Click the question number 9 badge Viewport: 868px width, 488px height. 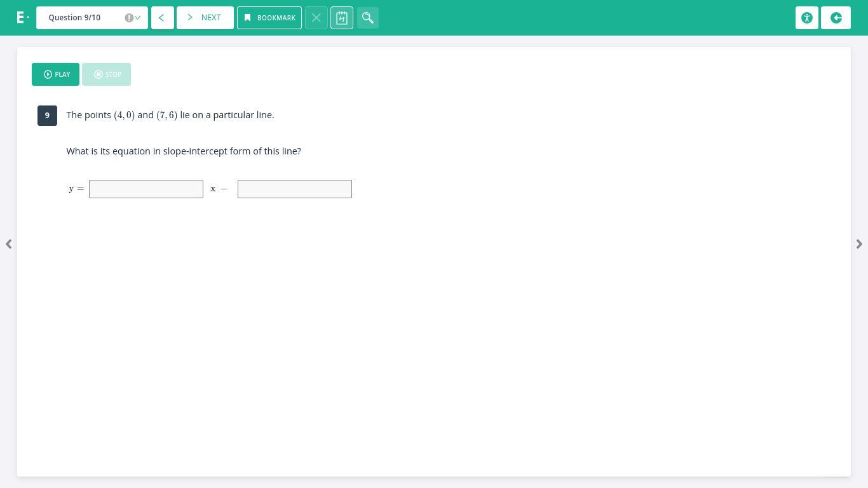pyautogui.click(x=47, y=116)
